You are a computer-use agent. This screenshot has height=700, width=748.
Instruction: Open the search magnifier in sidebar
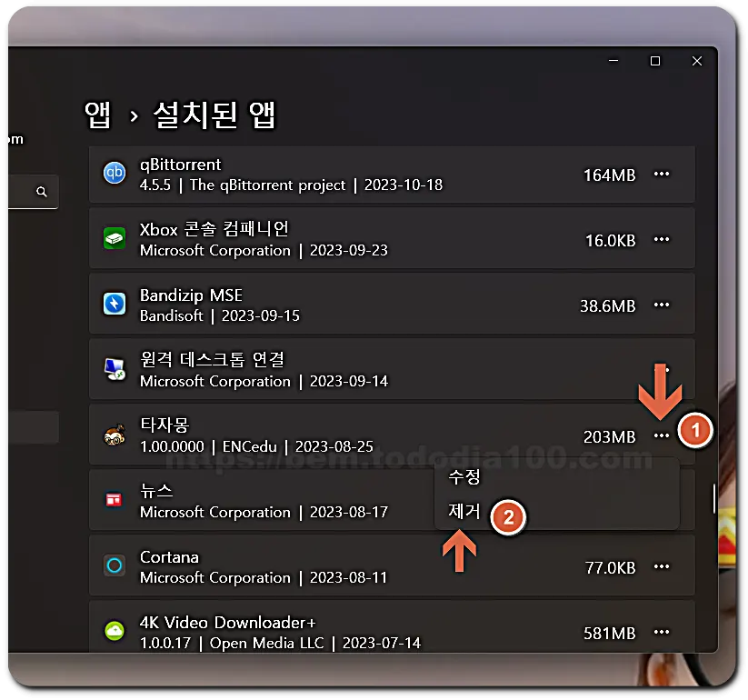40,192
